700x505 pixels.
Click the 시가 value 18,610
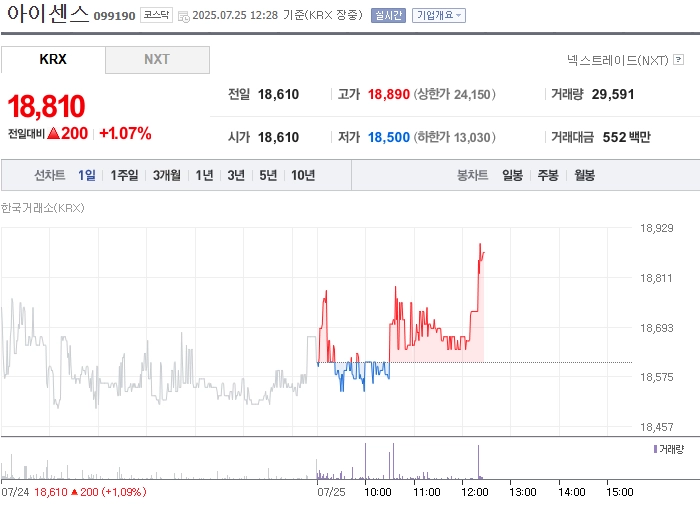[278, 137]
